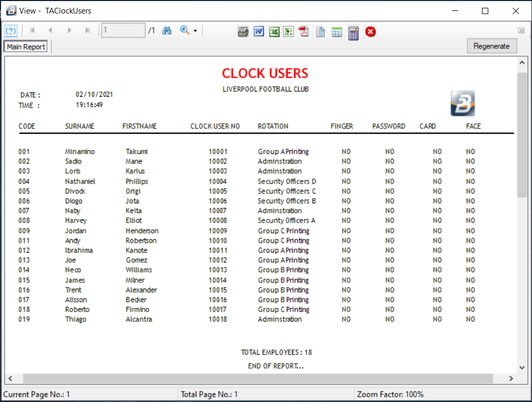Click first name Alcantra
Image resolution: width=532 pixels, height=402 pixels.
point(139,319)
